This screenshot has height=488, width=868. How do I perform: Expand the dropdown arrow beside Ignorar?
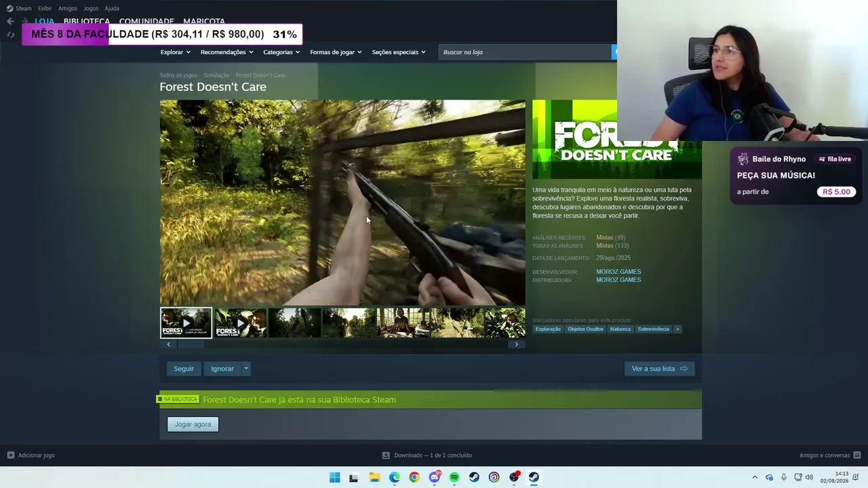tap(246, 369)
